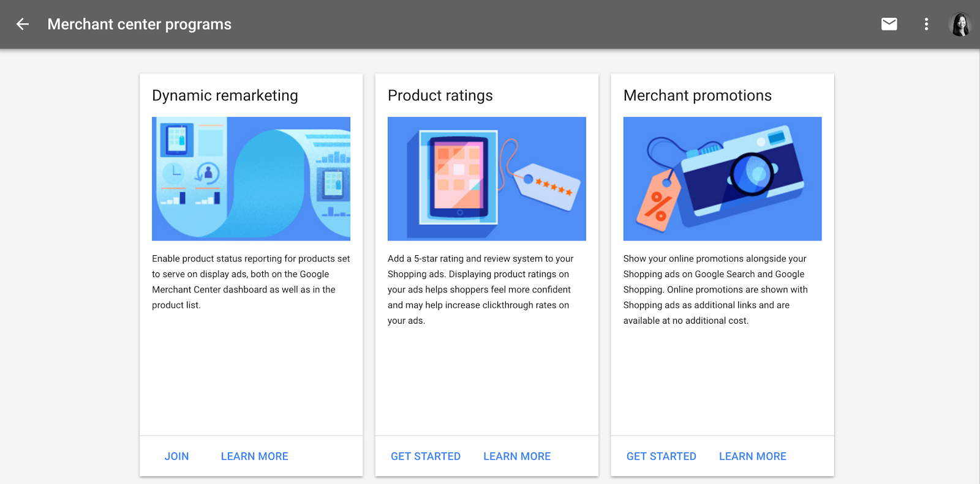Click the Dynamic remarketing illustration image
Screen dimensions: 980x484
[x=251, y=179]
